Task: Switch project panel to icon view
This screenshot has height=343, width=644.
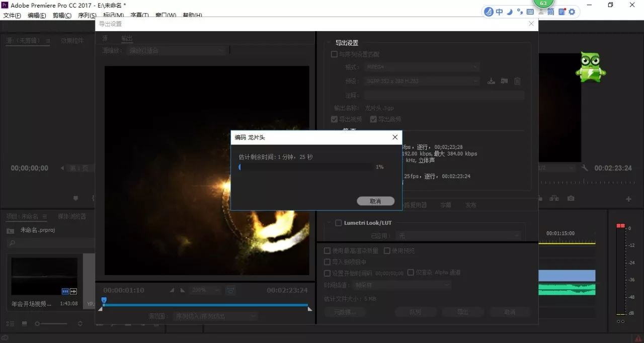Action: [25, 324]
